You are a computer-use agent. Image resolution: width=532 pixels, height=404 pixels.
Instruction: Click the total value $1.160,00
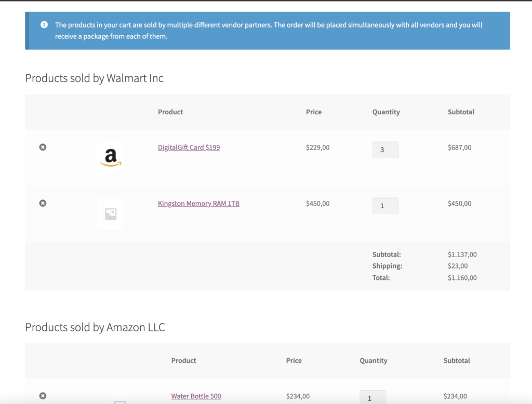[462, 277]
